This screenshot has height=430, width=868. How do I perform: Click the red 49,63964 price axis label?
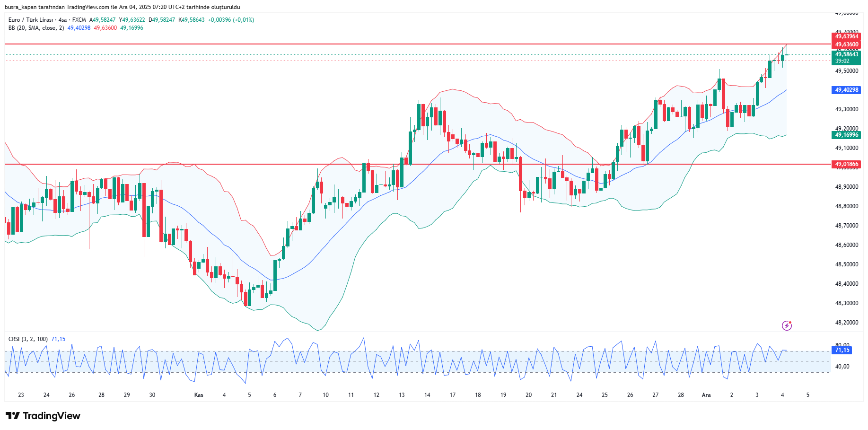tap(846, 36)
